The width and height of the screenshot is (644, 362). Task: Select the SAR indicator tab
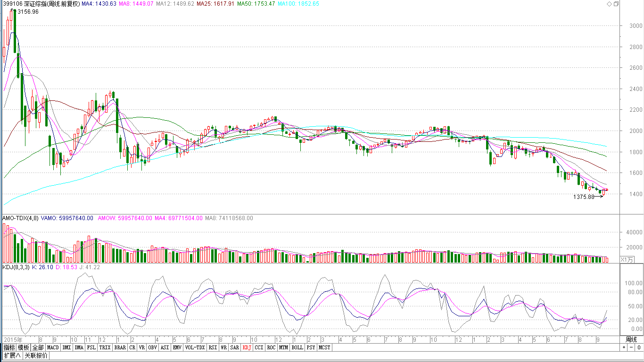234,347
